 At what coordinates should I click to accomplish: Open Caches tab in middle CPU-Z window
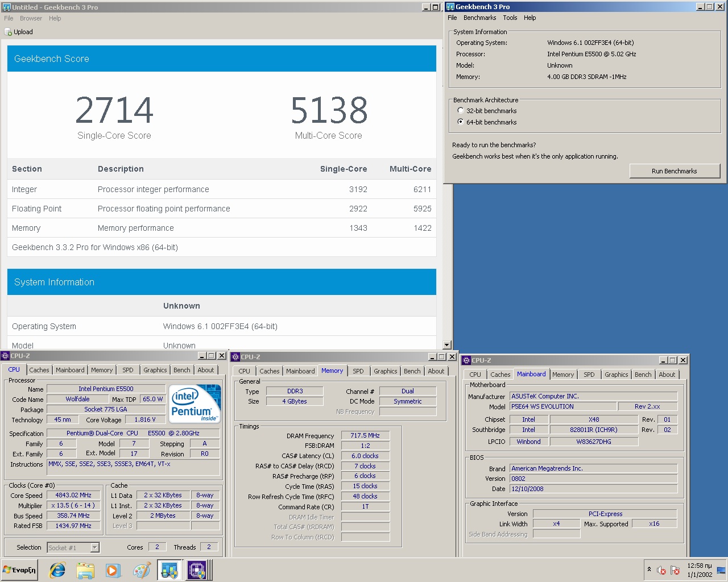click(x=270, y=371)
